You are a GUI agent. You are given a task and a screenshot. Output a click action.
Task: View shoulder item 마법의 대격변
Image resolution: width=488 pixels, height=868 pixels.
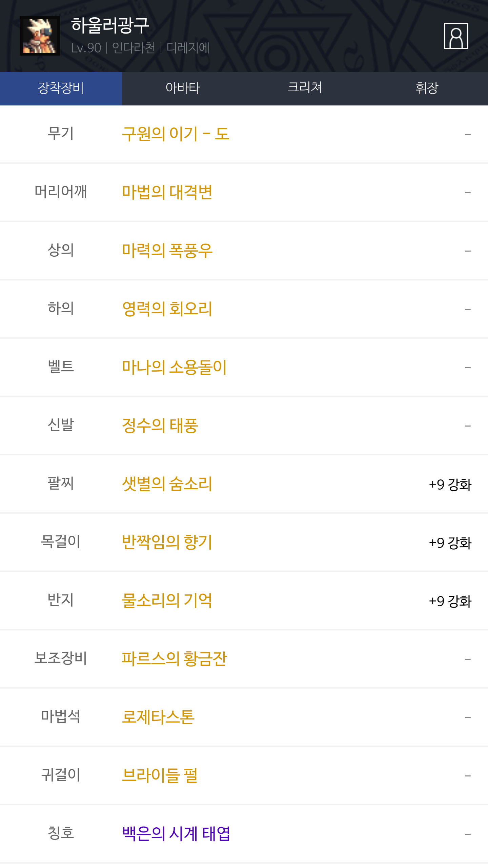click(x=167, y=192)
